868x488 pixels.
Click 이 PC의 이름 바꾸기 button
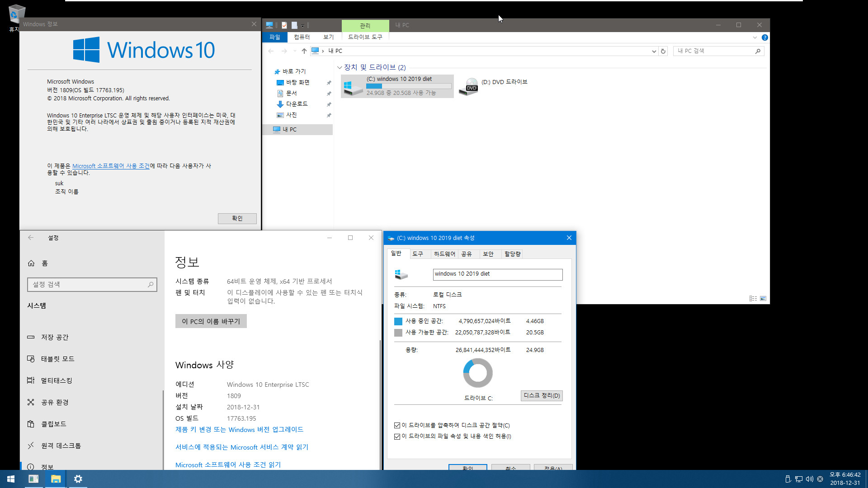point(211,321)
